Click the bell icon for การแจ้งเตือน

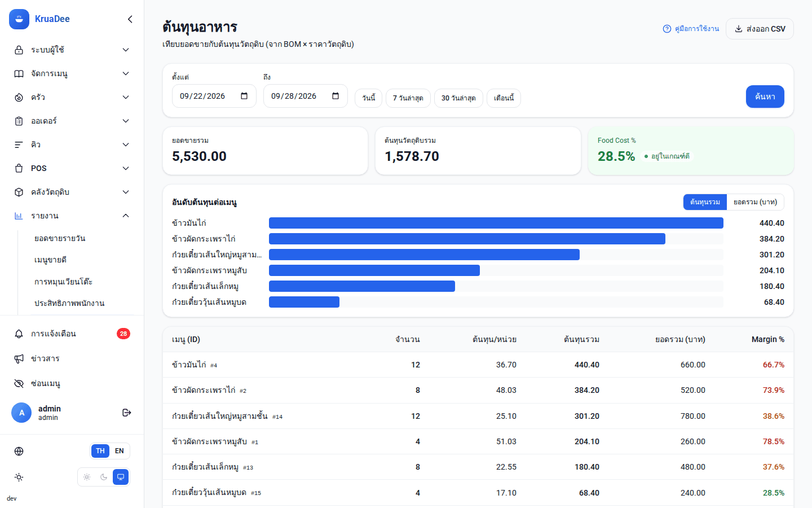click(19, 334)
